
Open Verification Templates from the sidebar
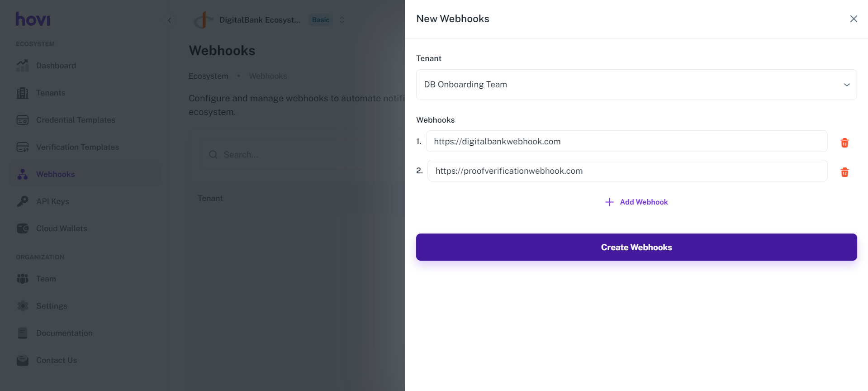(77, 147)
